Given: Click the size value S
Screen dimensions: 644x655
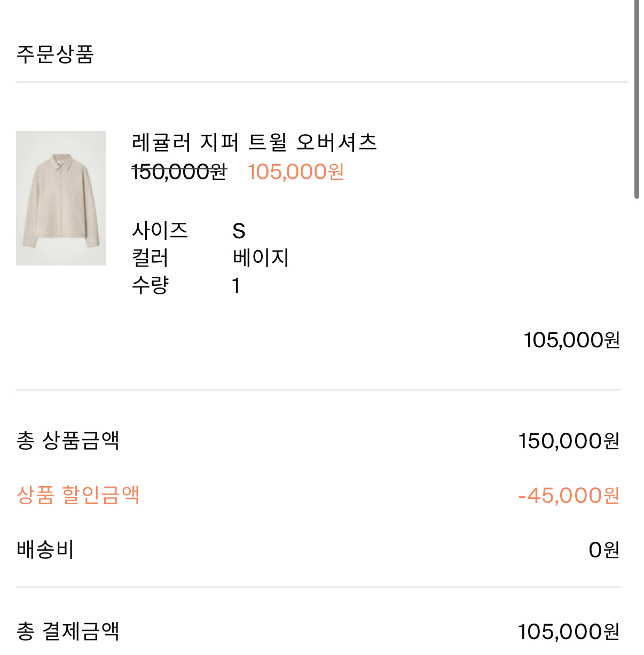Looking at the screenshot, I should click(x=239, y=231).
